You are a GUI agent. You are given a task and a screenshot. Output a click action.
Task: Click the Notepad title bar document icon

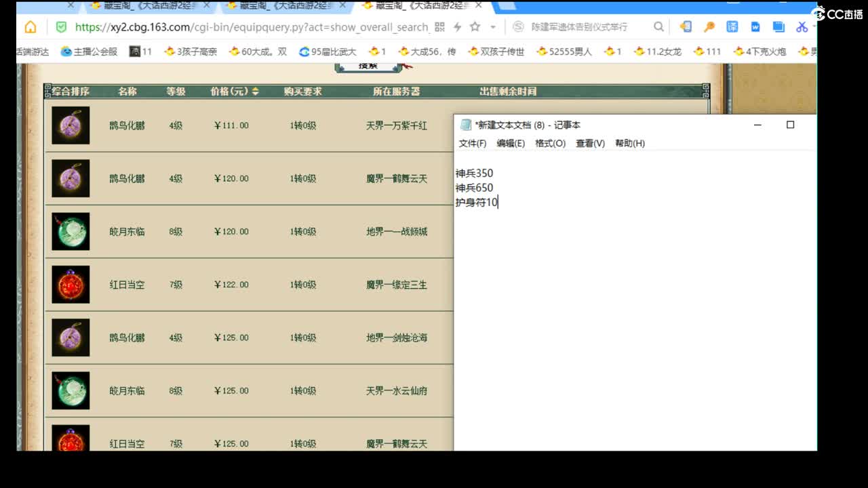(x=465, y=125)
